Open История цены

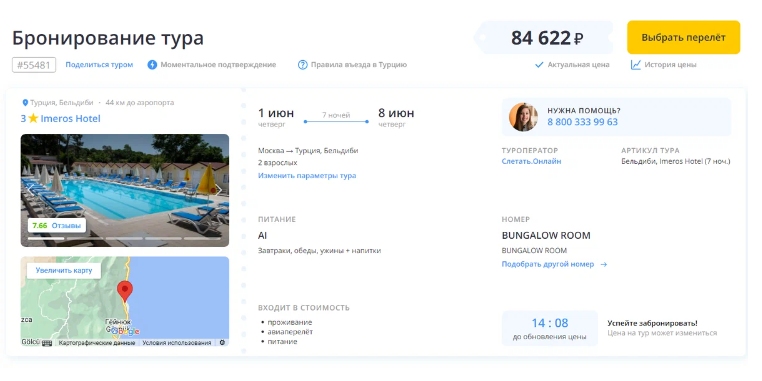670,65
